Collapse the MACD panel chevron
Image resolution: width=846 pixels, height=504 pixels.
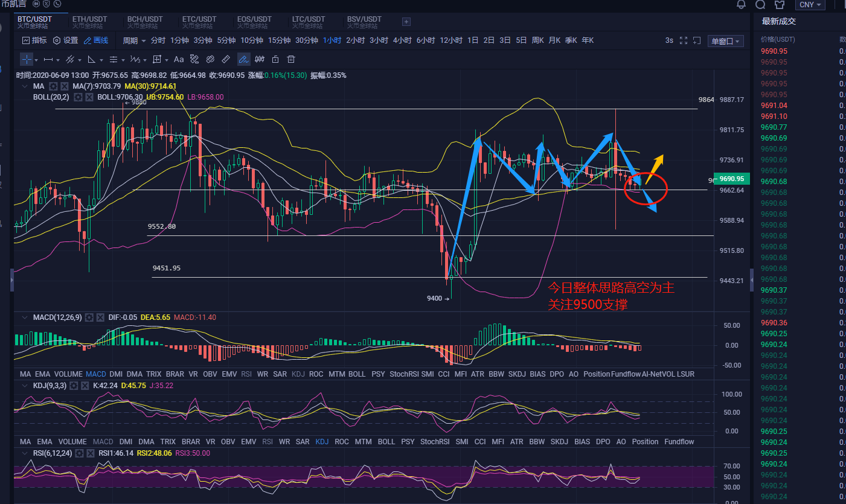coord(24,317)
